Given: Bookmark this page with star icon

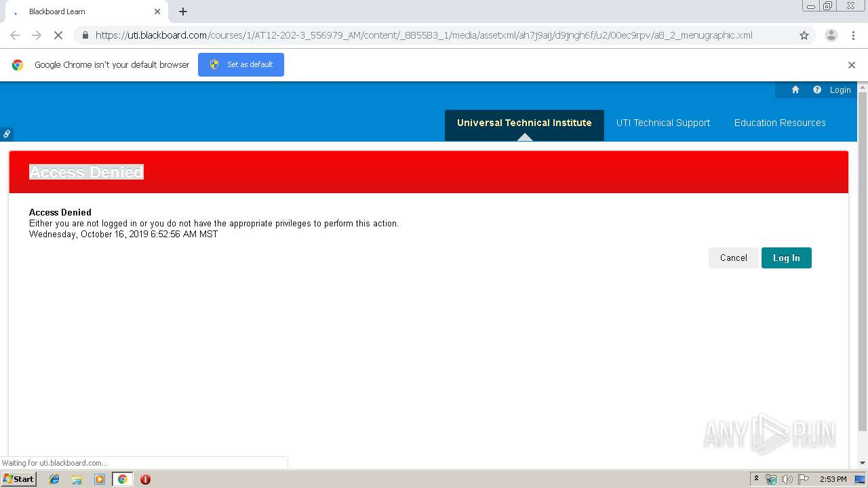Looking at the screenshot, I should (804, 35).
